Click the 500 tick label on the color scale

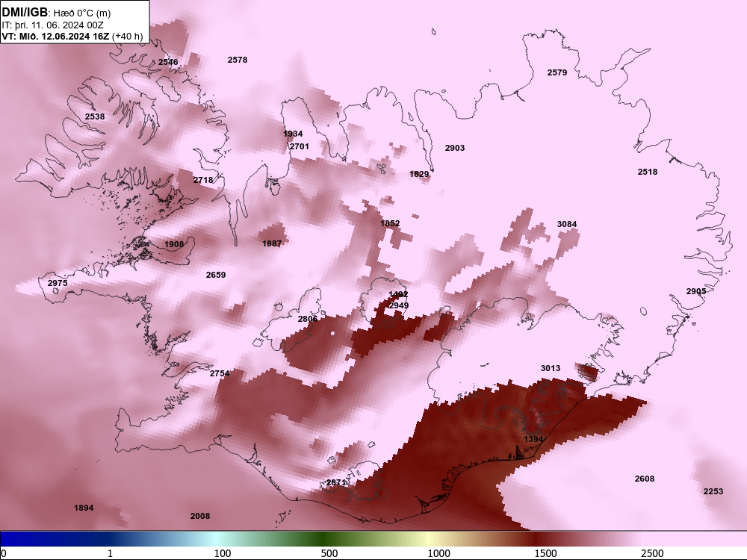329,553
